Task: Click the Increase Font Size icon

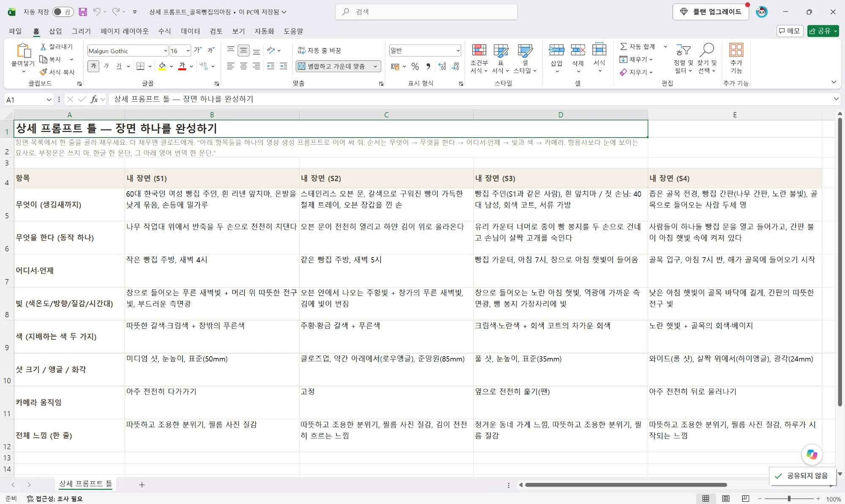Action: pos(198,50)
